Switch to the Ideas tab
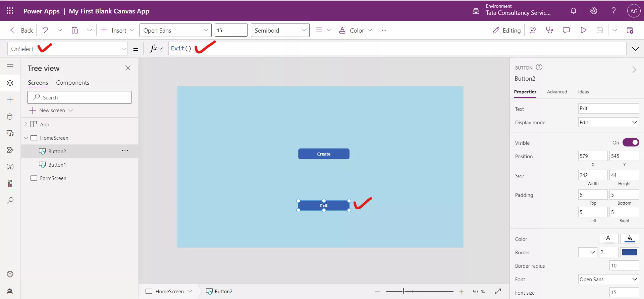The width and height of the screenshot is (644, 299). [583, 92]
